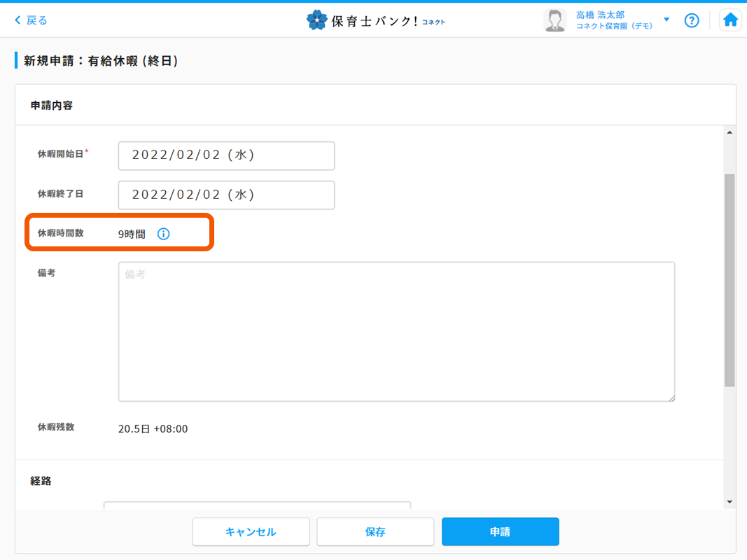Click the 休暇終了日 end date field
The width and height of the screenshot is (747, 560).
[226, 195]
